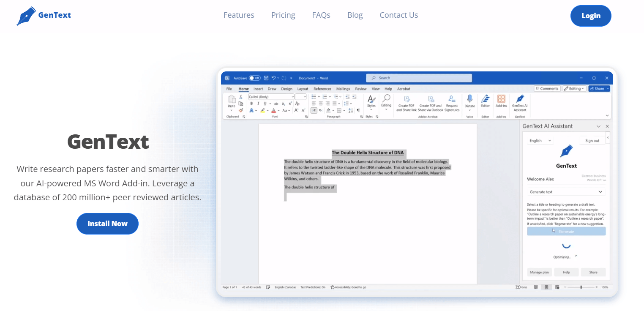Switch to the Acrobat ribbon tab
The width and height of the screenshot is (644, 311).
click(404, 89)
